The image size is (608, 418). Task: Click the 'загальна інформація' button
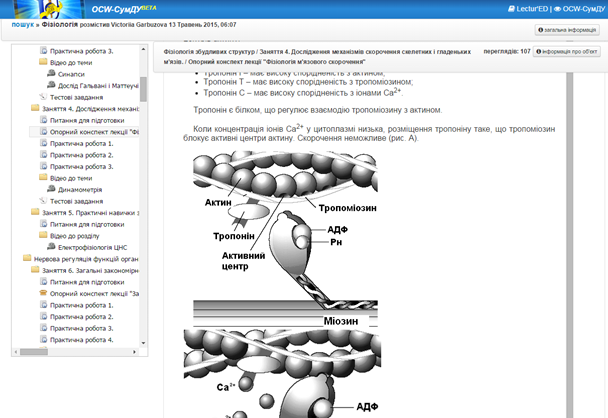(x=567, y=30)
